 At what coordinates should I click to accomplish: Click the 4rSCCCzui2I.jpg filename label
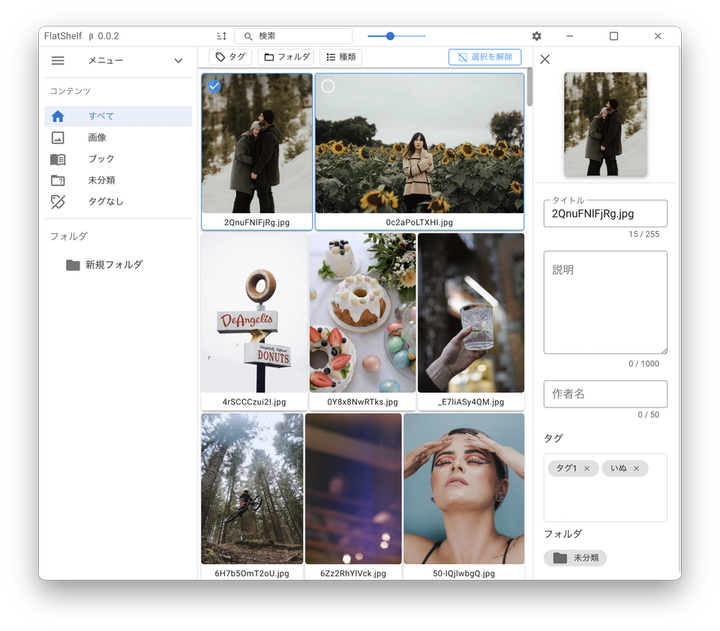[x=254, y=402]
